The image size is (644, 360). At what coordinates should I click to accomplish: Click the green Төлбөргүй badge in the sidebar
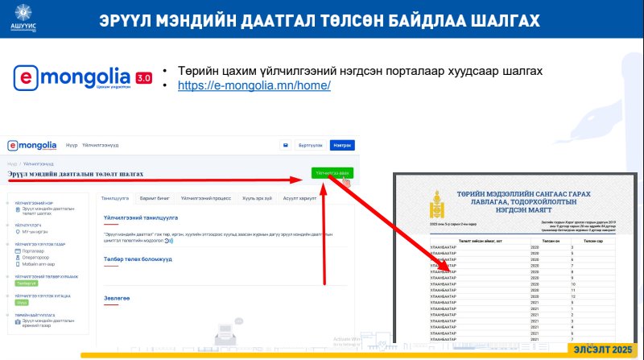pyautogui.click(x=27, y=283)
